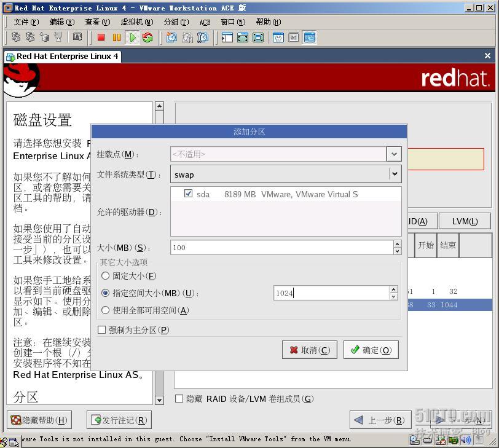Viewport: 499px width, 448px height.
Task: Select the 使用全部可用空间 radio option
Action: [105, 310]
